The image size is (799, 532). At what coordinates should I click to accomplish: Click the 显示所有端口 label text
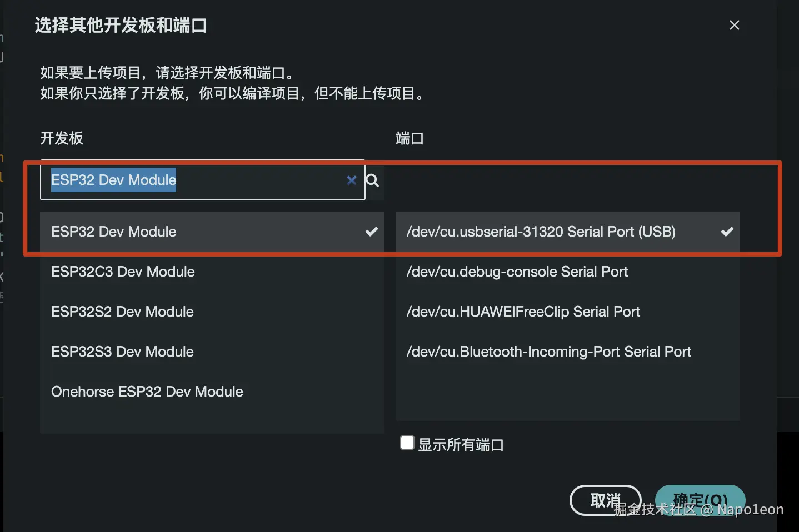[461, 445]
